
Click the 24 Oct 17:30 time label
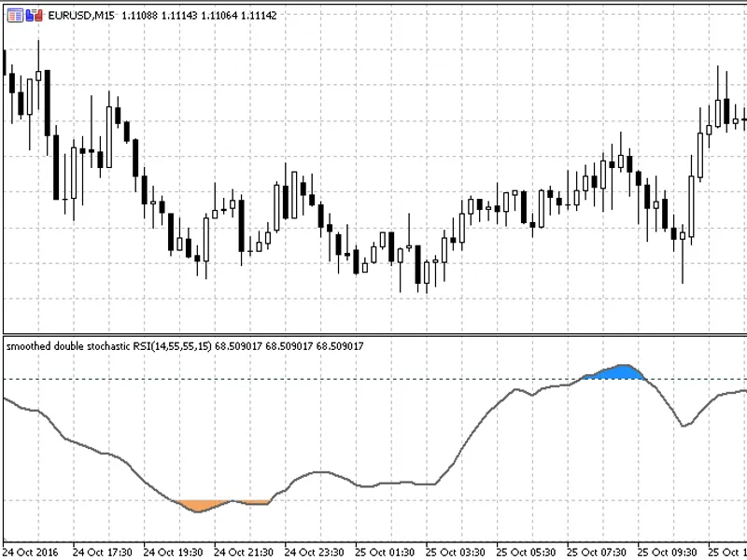click(103, 553)
